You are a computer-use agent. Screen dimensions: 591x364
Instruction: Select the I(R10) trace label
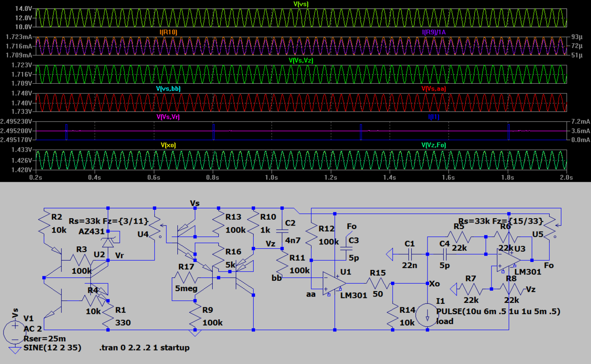click(168, 32)
